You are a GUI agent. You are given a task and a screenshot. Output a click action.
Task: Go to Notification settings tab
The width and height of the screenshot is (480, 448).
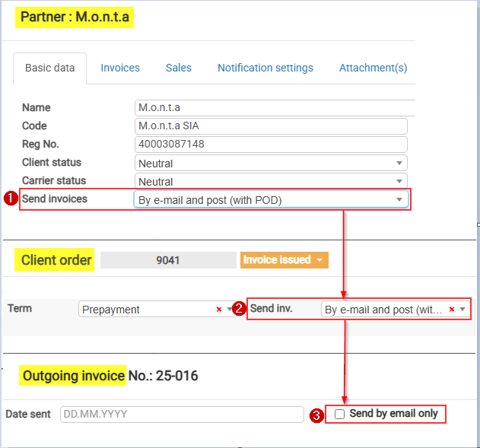(265, 68)
